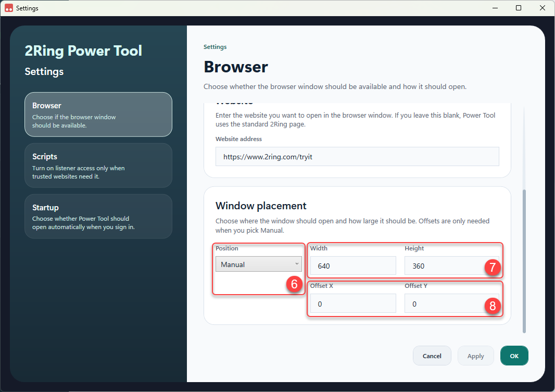Click the Apply button
Screen dimensions: 555x392
click(475, 356)
